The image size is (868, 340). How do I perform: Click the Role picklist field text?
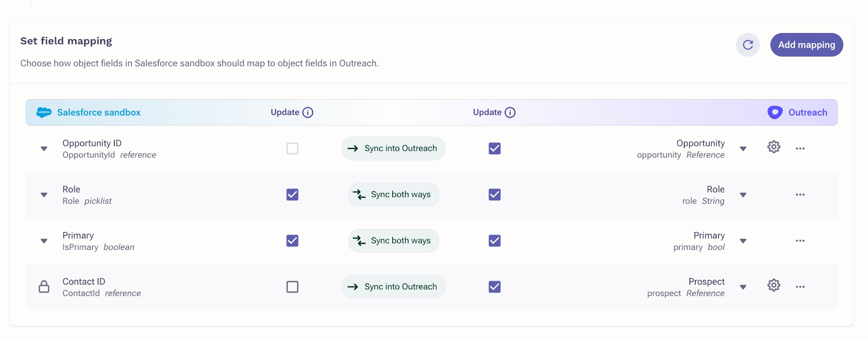(87, 201)
